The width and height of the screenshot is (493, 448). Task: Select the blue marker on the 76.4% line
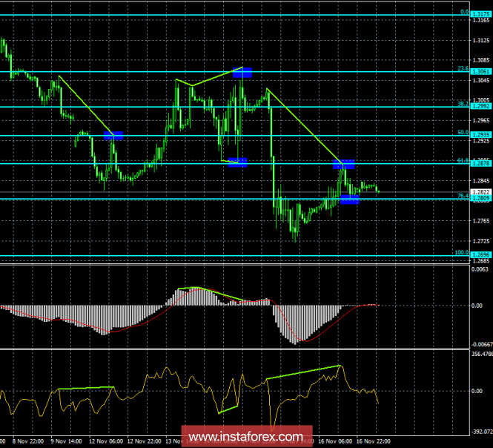coord(349,199)
